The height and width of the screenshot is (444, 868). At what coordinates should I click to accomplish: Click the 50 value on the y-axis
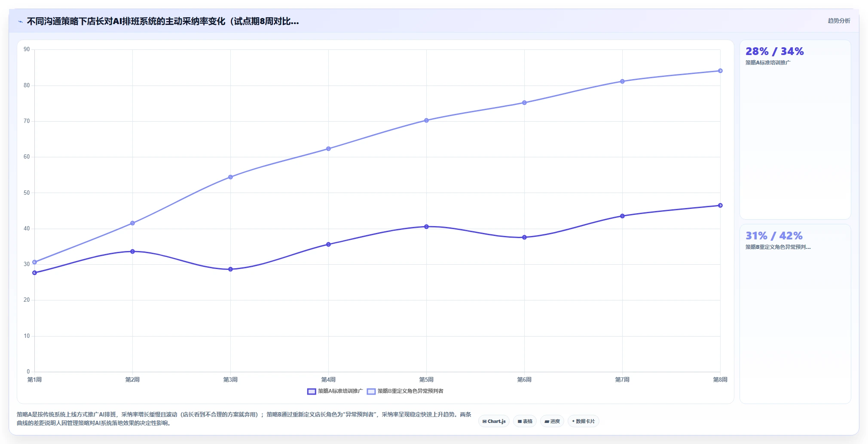click(x=27, y=193)
